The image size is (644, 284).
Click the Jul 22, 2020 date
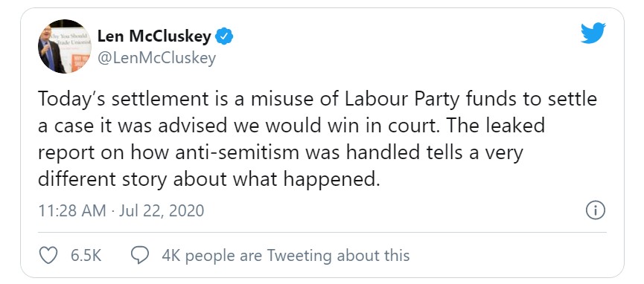click(162, 211)
